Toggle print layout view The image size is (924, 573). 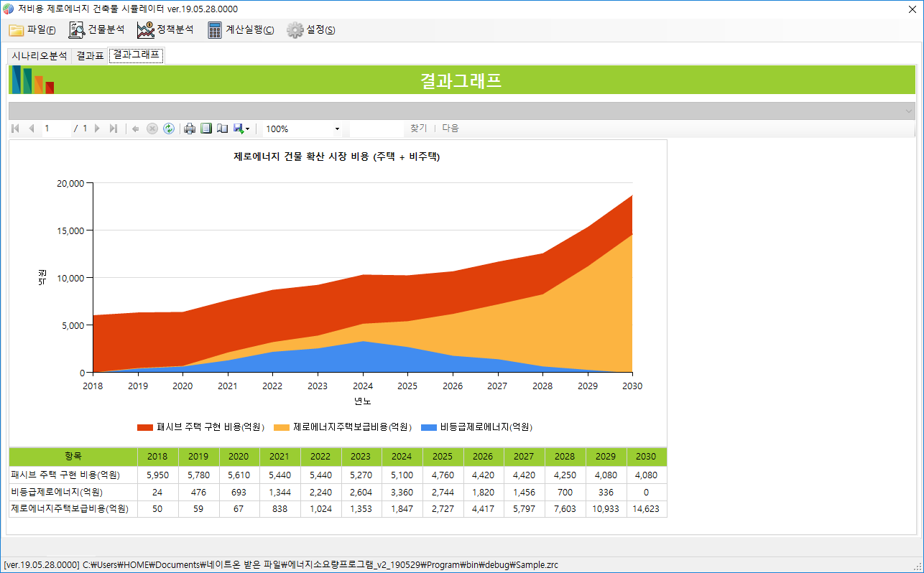pyautogui.click(x=206, y=129)
